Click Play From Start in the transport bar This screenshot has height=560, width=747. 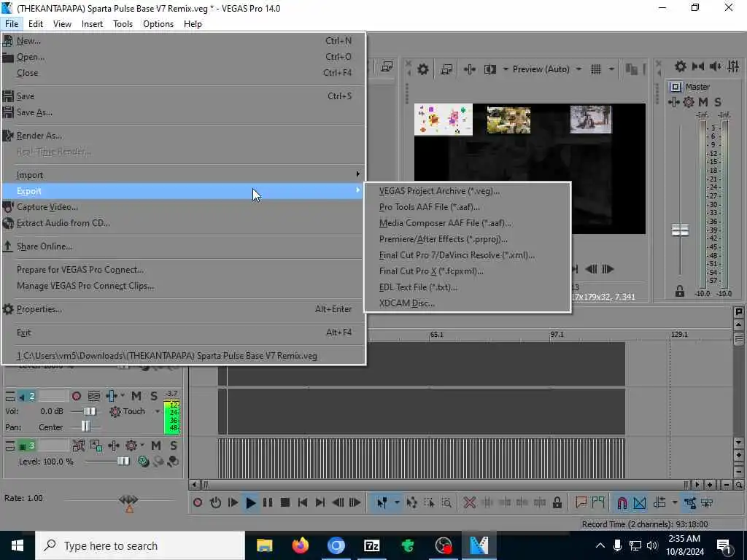coord(233,502)
